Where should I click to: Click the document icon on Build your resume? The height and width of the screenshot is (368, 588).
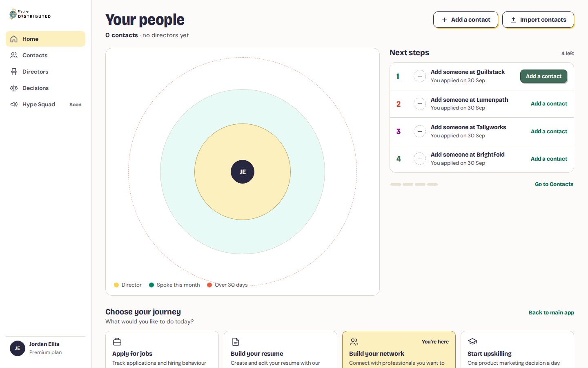click(236, 341)
